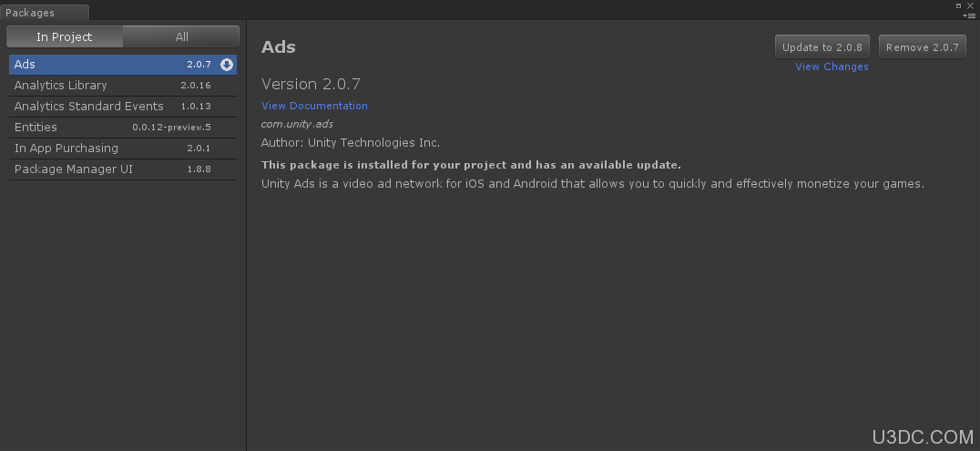Close the Packages window

click(x=970, y=5)
